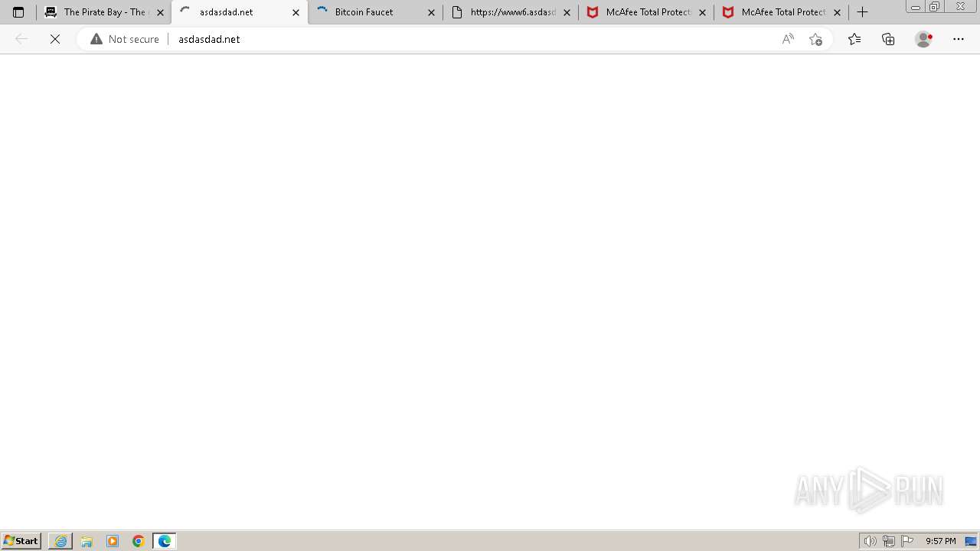Close The Pirate Bay tab
980x551 pixels.
tap(160, 12)
